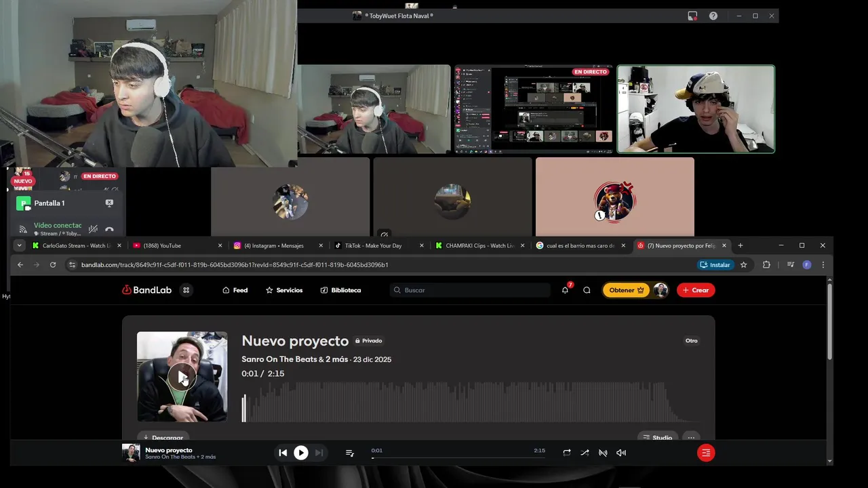
Task: Open the Biblioteca menu
Action: pos(340,290)
